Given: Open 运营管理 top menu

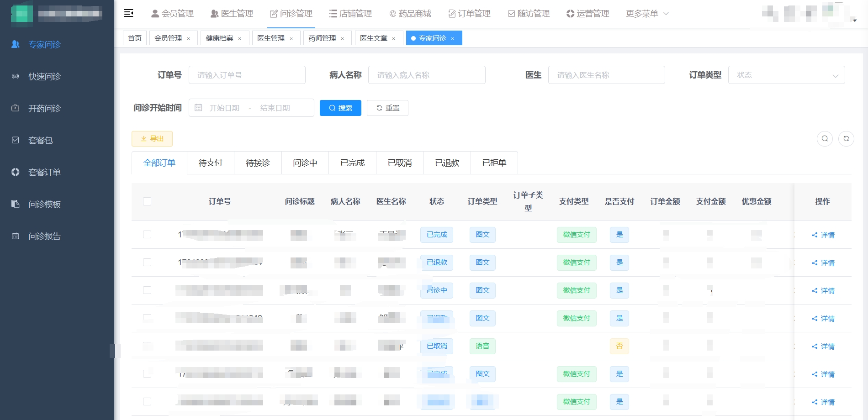Looking at the screenshot, I should click(x=587, y=14).
